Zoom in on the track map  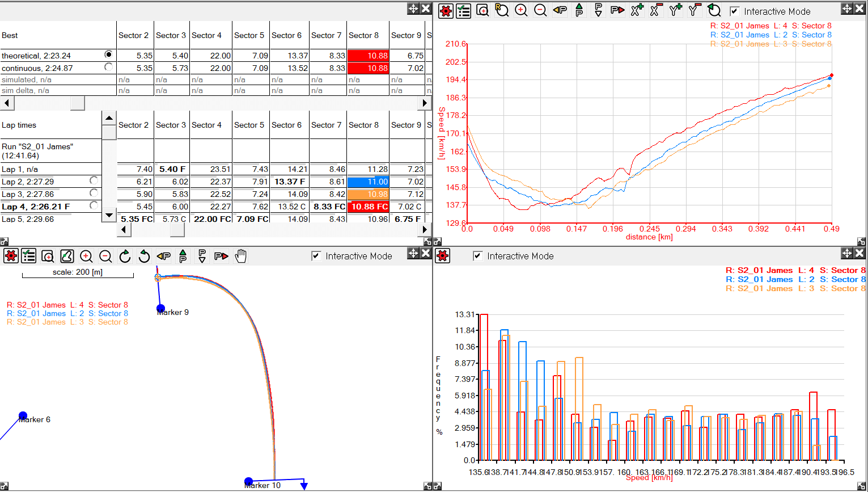[86, 256]
